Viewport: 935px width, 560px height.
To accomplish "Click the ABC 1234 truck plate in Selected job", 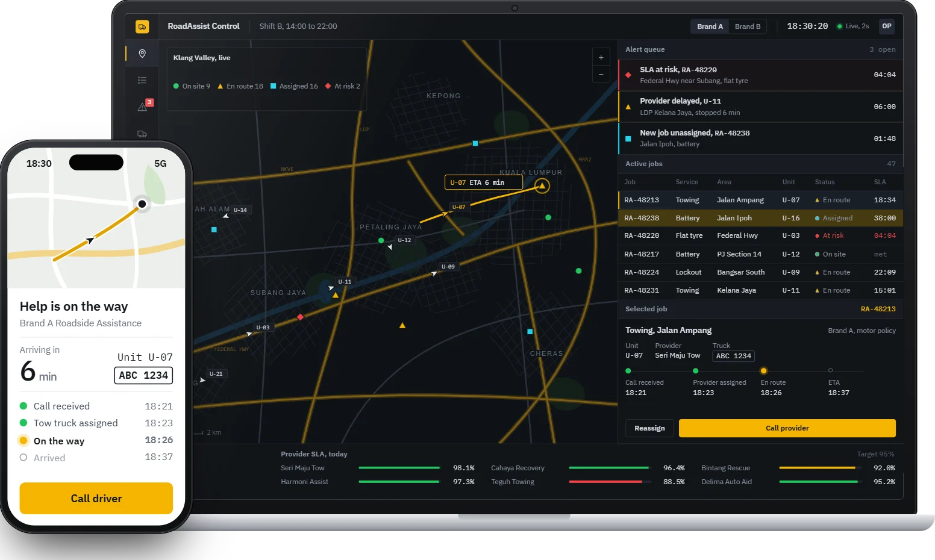I will pos(733,356).
